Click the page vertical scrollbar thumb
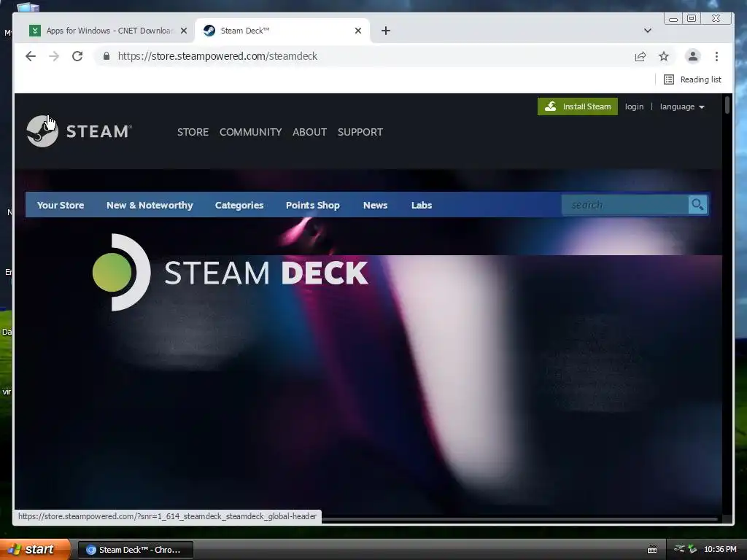The height and width of the screenshot is (560, 747). [727, 105]
